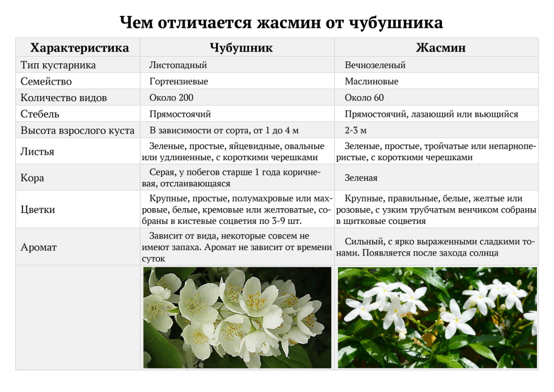Click the title "Чем отличается жасмин от чубушника"
The height and width of the screenshot is (392, 554).
(x=281, y=23)
